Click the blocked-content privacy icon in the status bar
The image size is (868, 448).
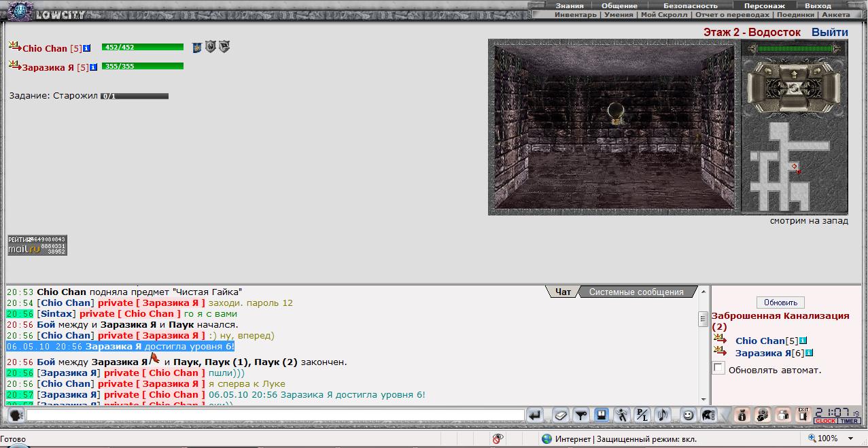[x=498, y=439]
